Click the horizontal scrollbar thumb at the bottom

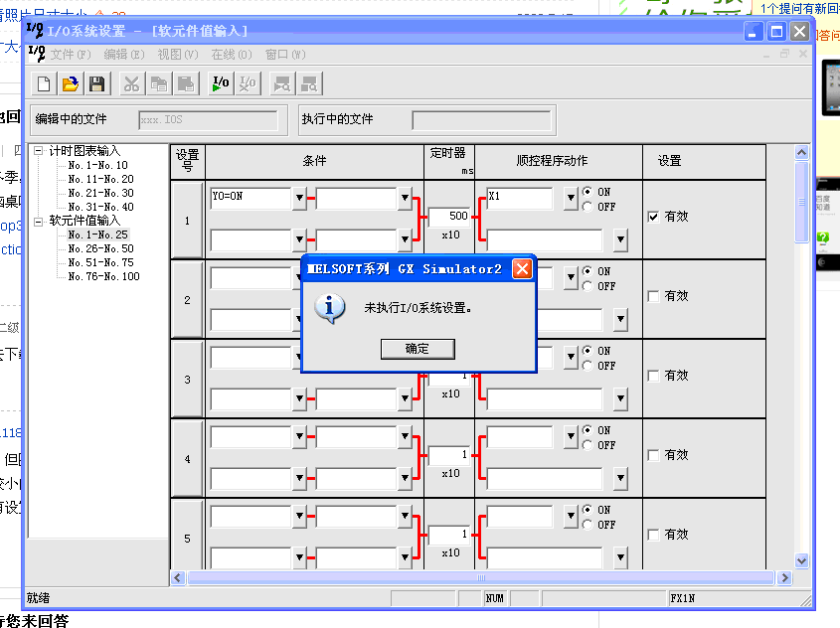(481, 577)
